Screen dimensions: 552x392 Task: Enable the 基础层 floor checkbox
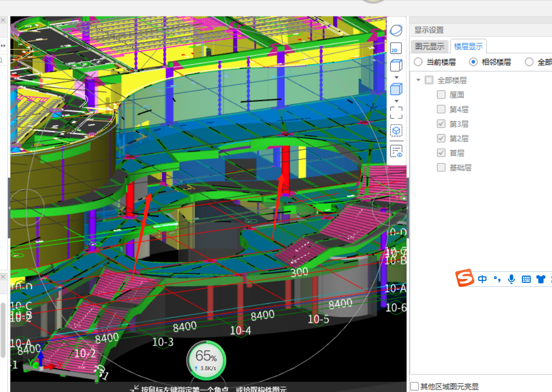pos(441,167)
